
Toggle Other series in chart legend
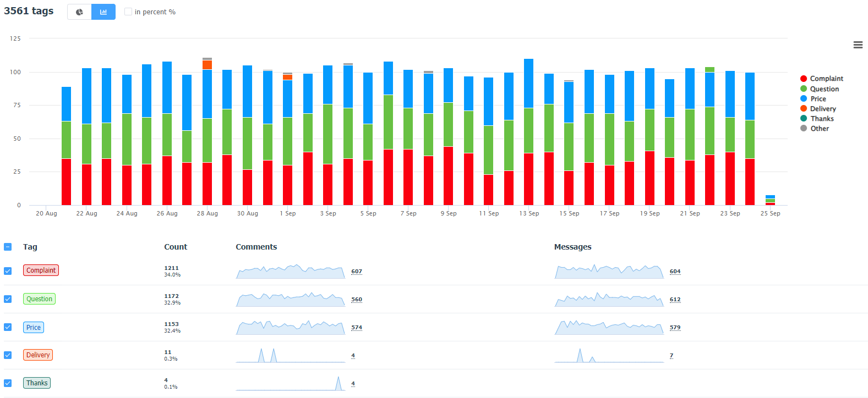tap(815, 129)
